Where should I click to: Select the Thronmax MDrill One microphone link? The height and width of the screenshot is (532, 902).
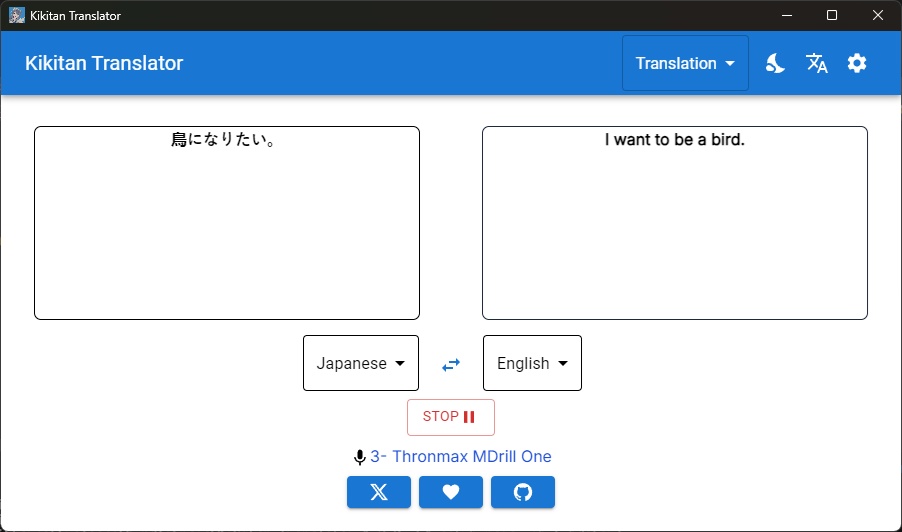click(461, 457)
